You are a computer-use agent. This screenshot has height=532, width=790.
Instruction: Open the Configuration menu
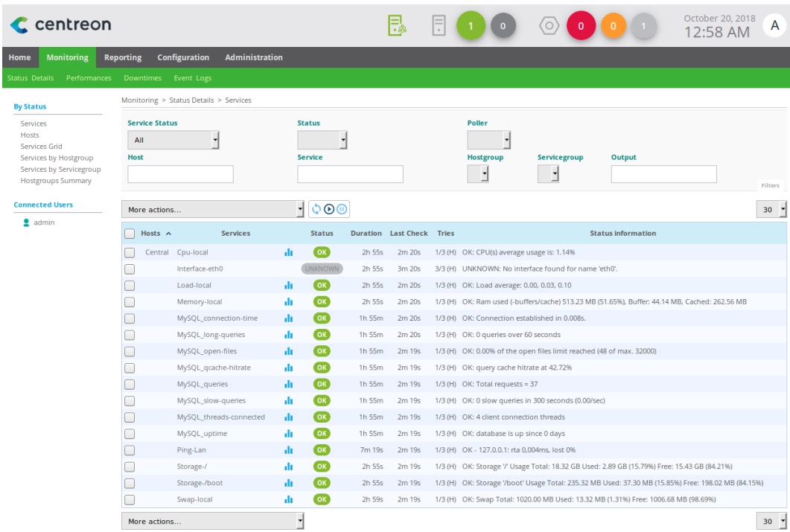183,57
